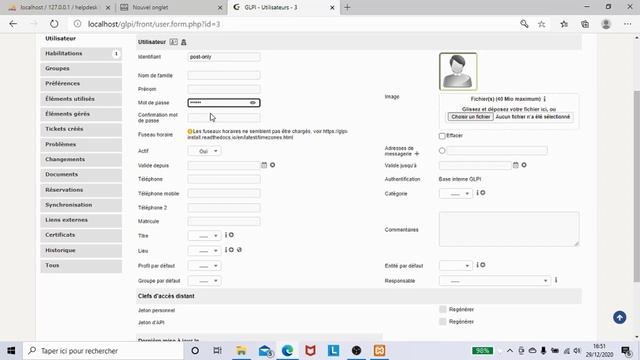Click the back-to-top arrow button

click(x=620, y=318)
